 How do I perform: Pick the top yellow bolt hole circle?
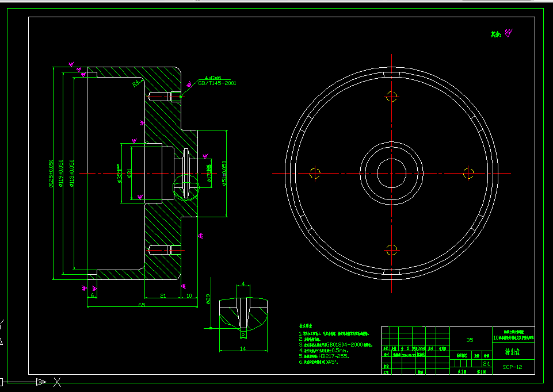coord(391,97)
